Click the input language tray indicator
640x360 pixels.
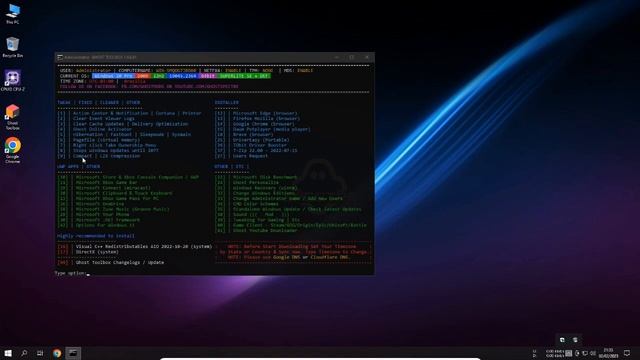(x=569, y=353)
